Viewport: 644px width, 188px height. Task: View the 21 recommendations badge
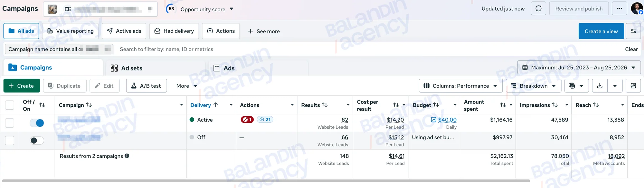coord(265,120)
